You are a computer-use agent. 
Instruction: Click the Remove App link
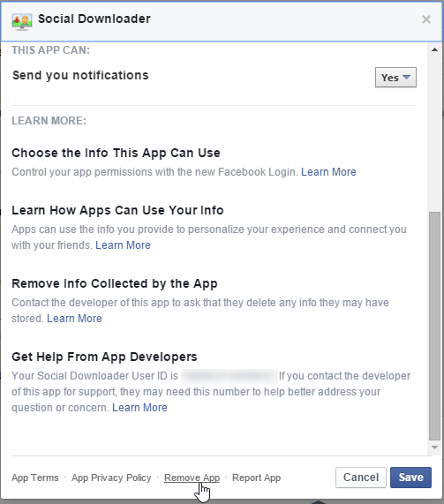point(192,478)
